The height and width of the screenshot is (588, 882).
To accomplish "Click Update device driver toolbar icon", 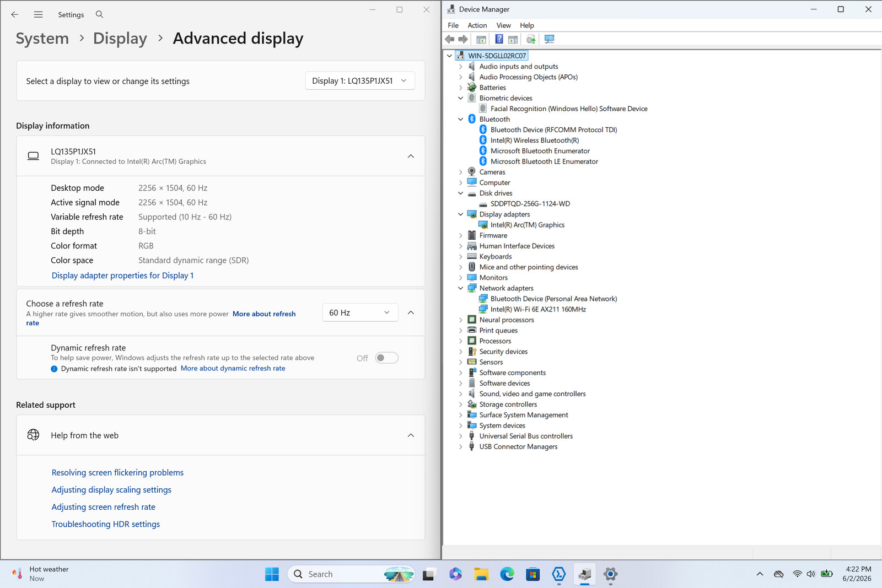I will pyautogui.click(x=531, y=39).
